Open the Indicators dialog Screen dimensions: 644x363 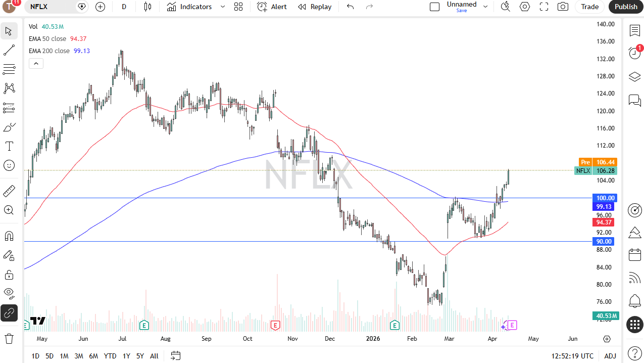189,7
